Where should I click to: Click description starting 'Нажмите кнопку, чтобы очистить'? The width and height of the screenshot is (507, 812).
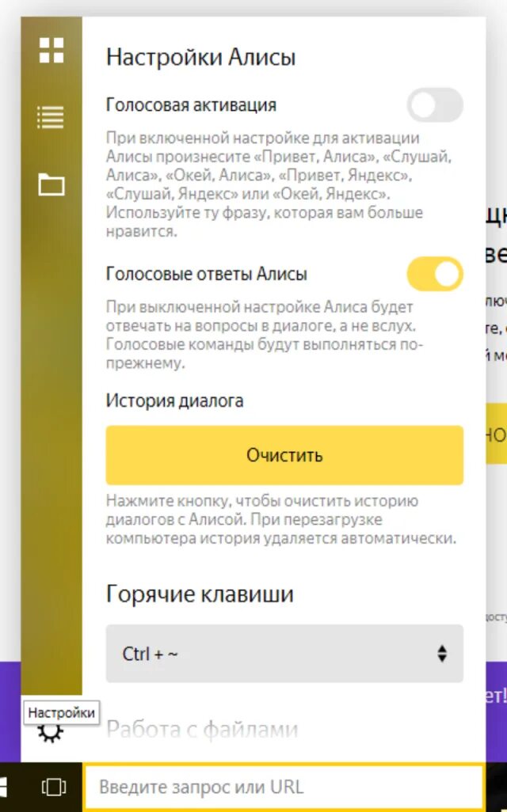click(x=281, y=519)
